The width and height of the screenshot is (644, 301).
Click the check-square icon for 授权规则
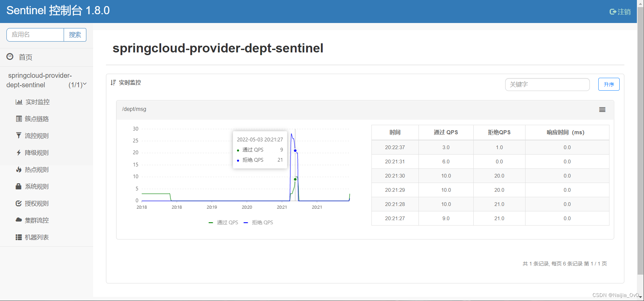tap(19, 203)
